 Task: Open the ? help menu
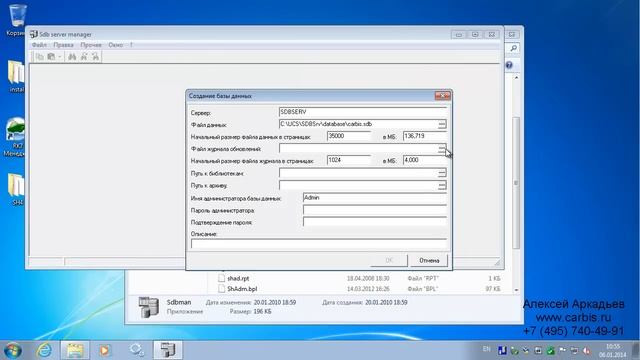coord(131,45)
